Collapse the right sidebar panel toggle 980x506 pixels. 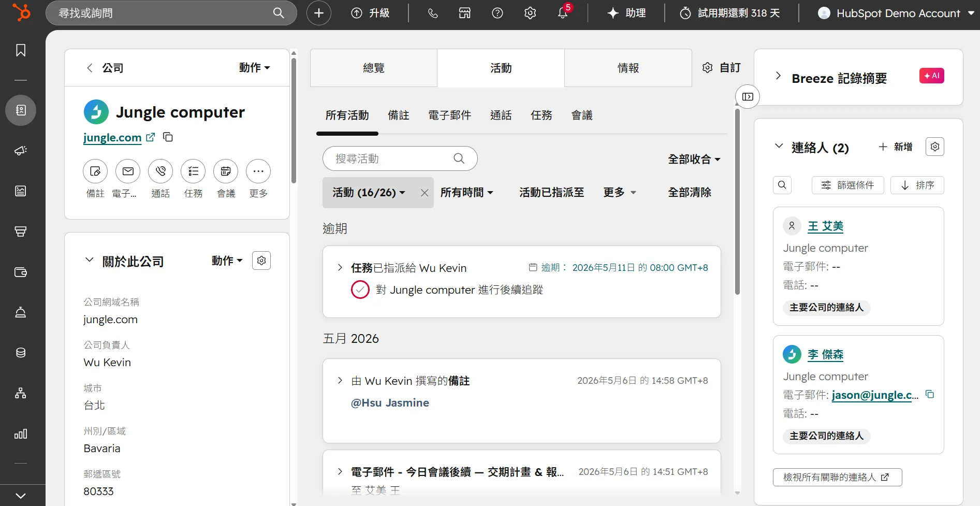(748, 97)
